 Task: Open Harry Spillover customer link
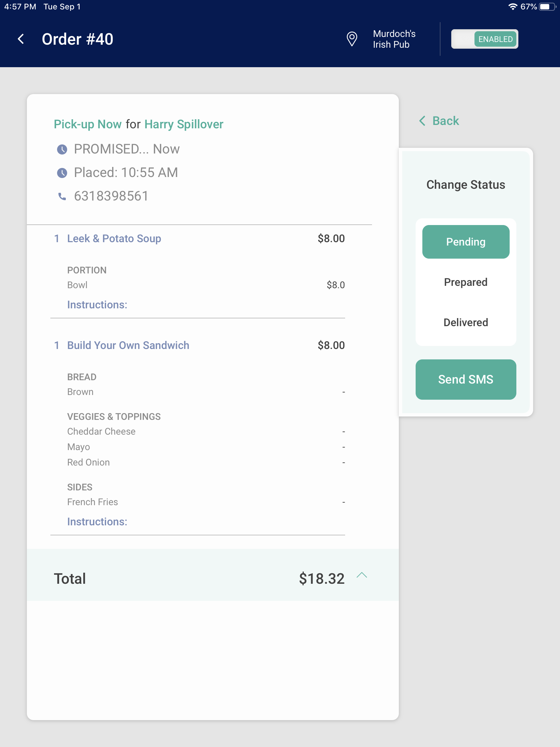pyautogui.click(x=184, y=124)
